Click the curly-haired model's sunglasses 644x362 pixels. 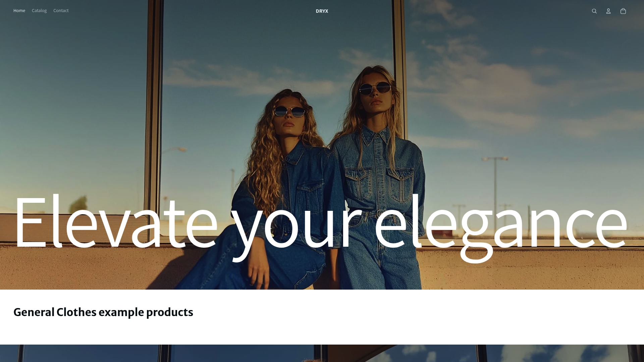(x=289, y=111)
